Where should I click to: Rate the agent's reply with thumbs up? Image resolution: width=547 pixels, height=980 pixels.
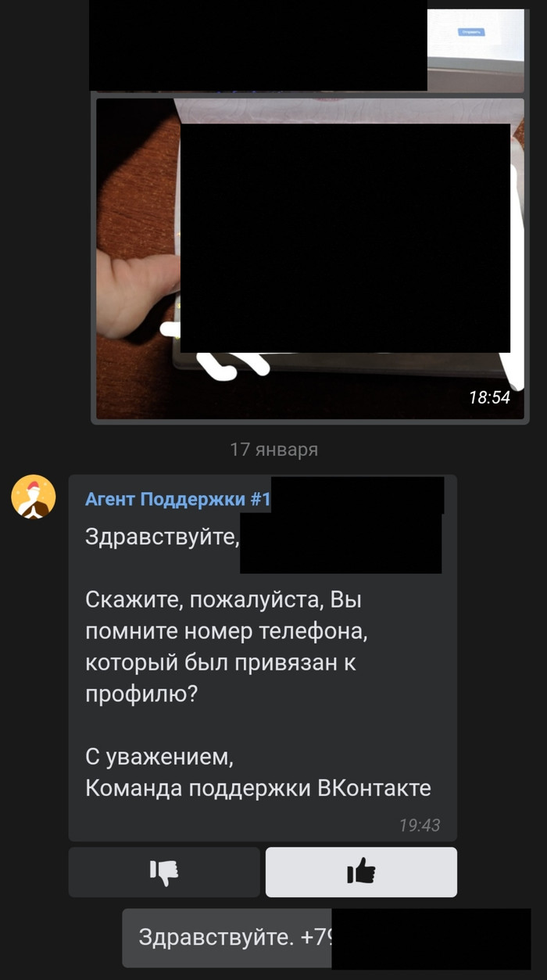pyautogui.click(x=361, y=871)
